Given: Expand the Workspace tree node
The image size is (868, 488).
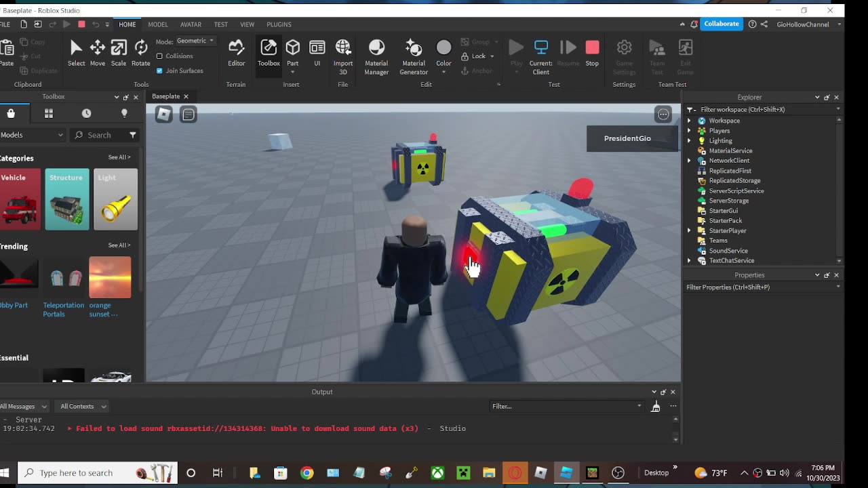Looking at the screenshot, I should [x=690, y=121].
